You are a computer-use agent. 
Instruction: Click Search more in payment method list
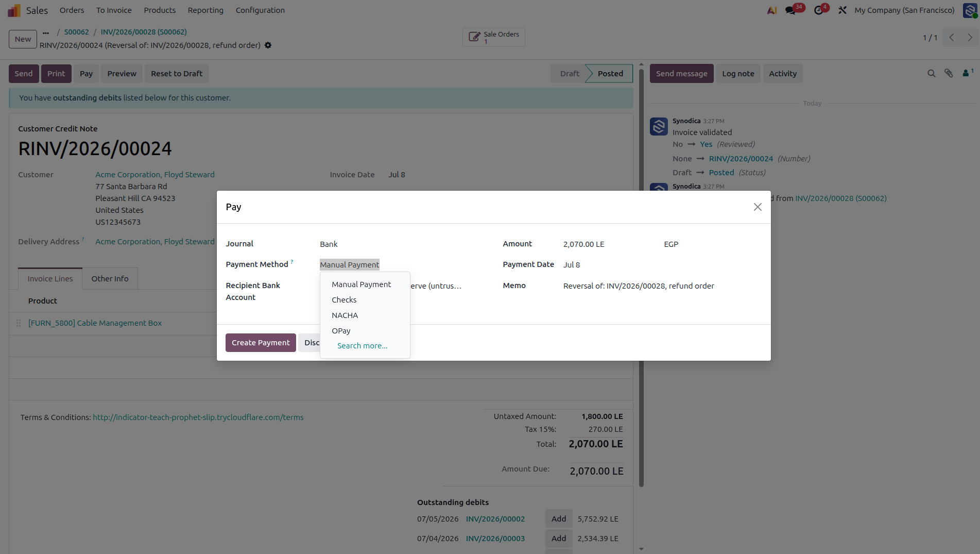click(362, 346)
